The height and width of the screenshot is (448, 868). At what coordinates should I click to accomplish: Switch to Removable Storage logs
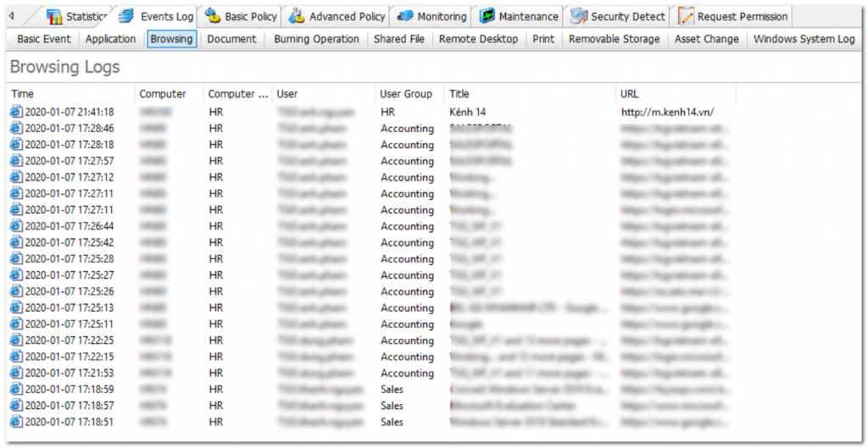coord(615,39)
